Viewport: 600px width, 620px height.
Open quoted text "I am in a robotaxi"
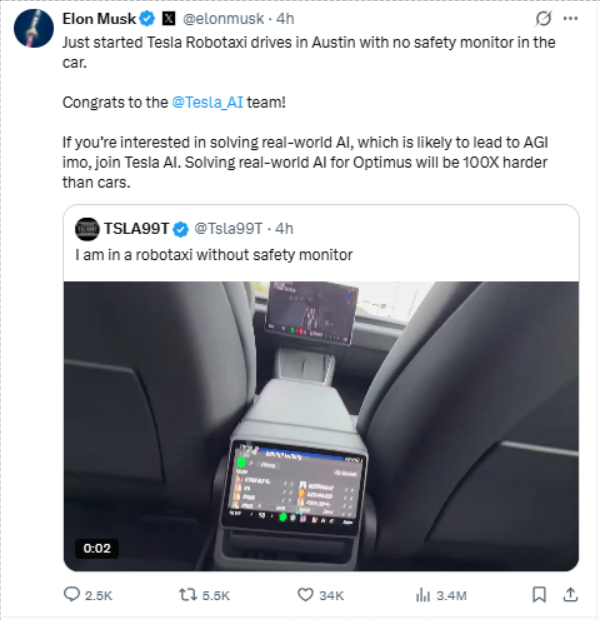(x=214, y=255)
